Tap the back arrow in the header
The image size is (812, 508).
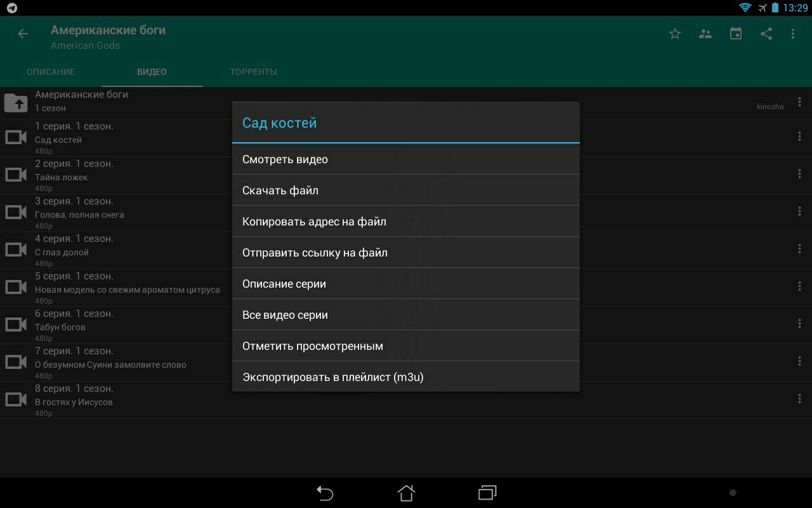(23, 34)
